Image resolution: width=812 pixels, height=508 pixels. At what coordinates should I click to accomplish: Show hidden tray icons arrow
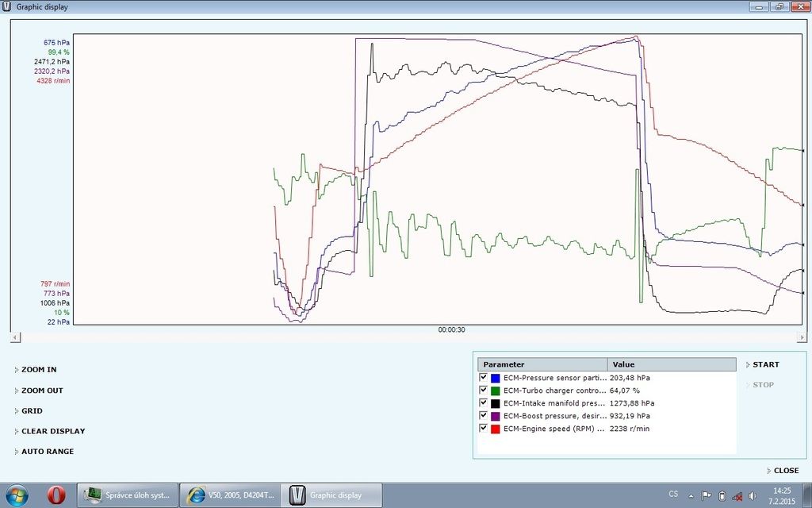(x=691, y=496)
